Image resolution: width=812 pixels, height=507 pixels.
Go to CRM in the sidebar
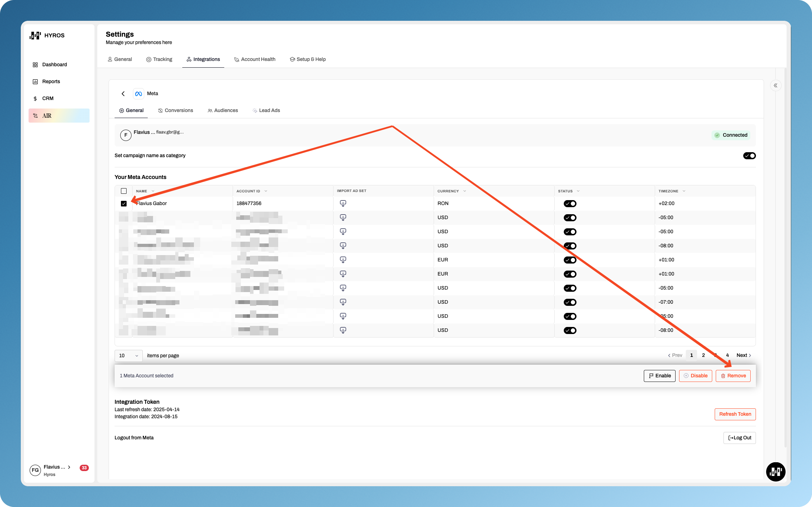[x=48, y=99]
